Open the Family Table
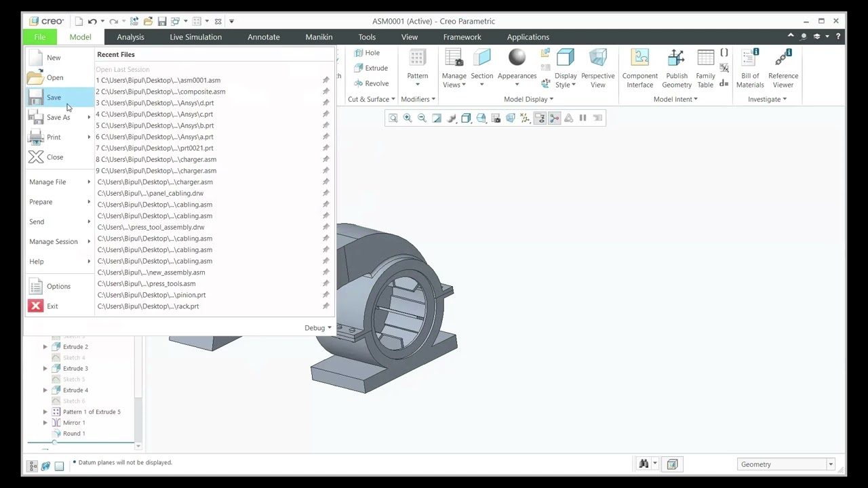Viewport: 868px width, 488px height. click(x=705, y=68)
